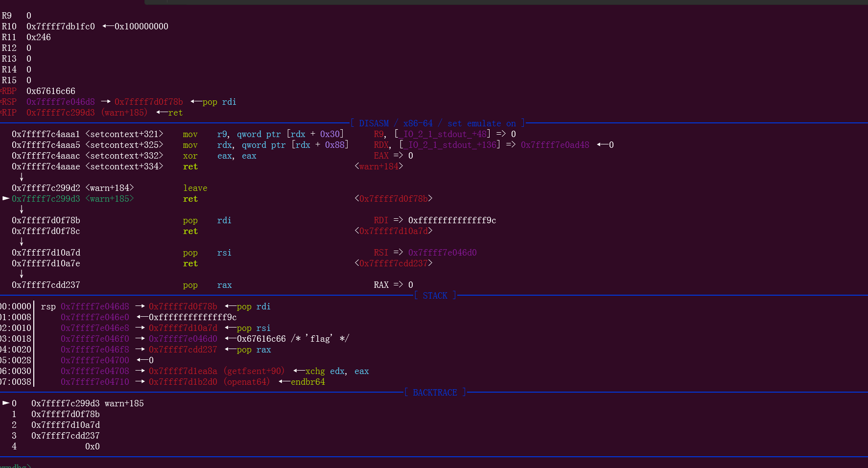Click the arrow marker beside backtrace frame 0

point(6,403)
